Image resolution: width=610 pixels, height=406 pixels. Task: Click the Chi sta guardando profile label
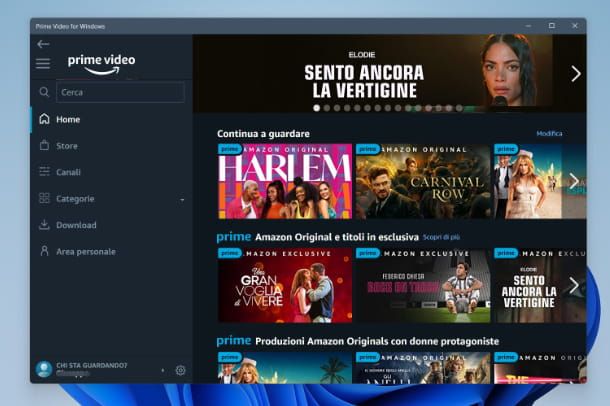point(92,365)
